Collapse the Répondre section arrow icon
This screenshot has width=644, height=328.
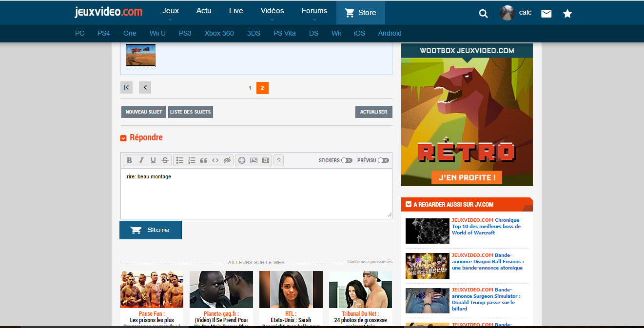click(123, 138)
